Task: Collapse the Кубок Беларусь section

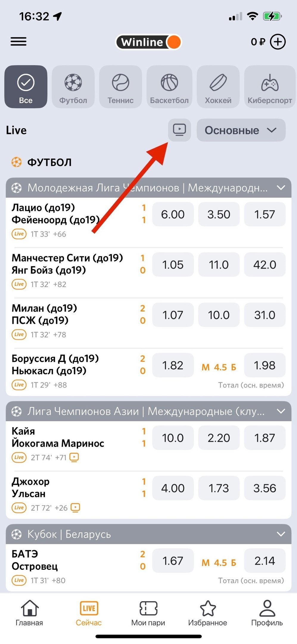Action: point(281,534)
